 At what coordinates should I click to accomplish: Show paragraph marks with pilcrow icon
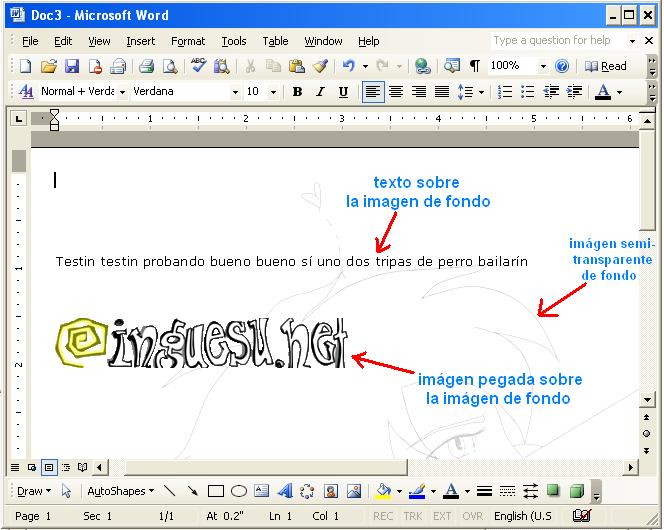pyautogui.click(x=475, y=66)
